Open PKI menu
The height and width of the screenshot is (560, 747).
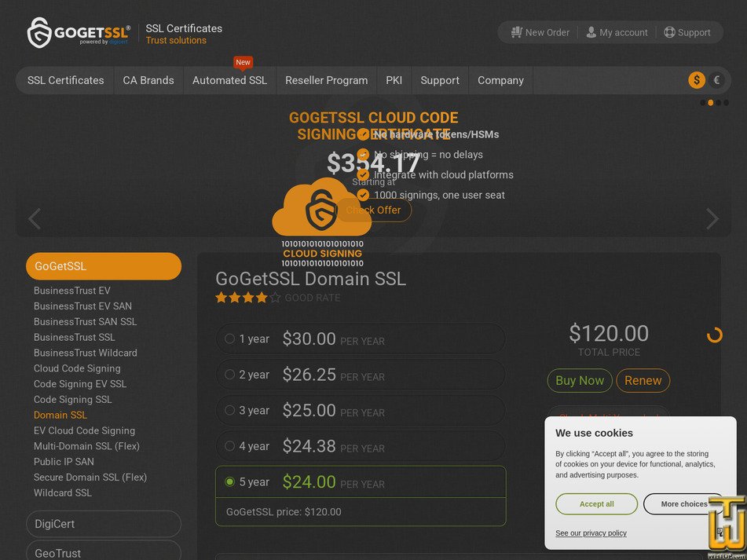pyautogui.click(x=394, y=80)
